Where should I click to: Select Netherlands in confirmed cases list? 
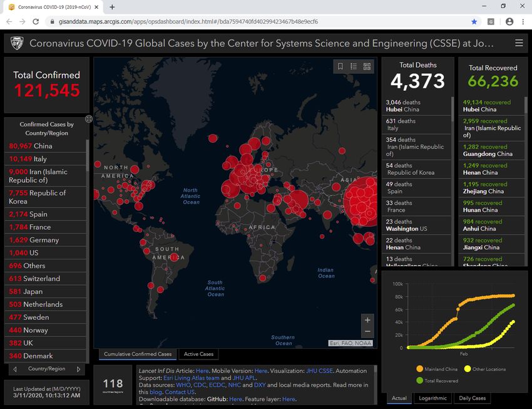click(x=45, y=304)
